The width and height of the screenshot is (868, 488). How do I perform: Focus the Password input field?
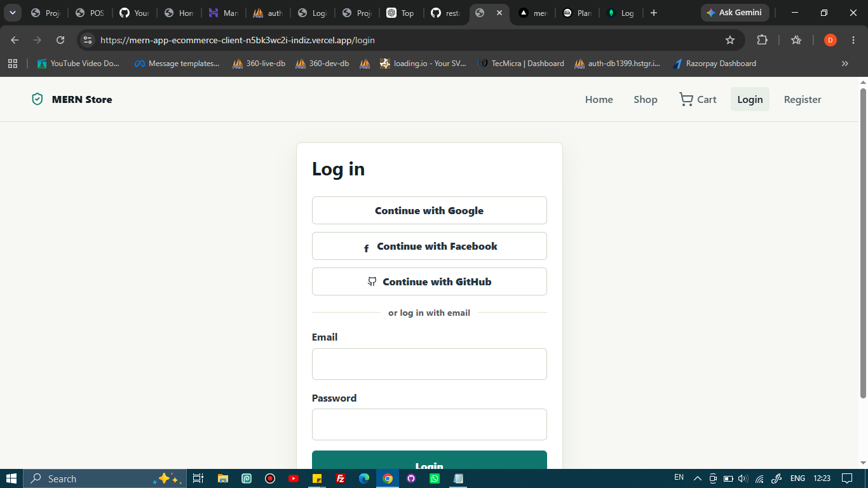coord(430,424)
